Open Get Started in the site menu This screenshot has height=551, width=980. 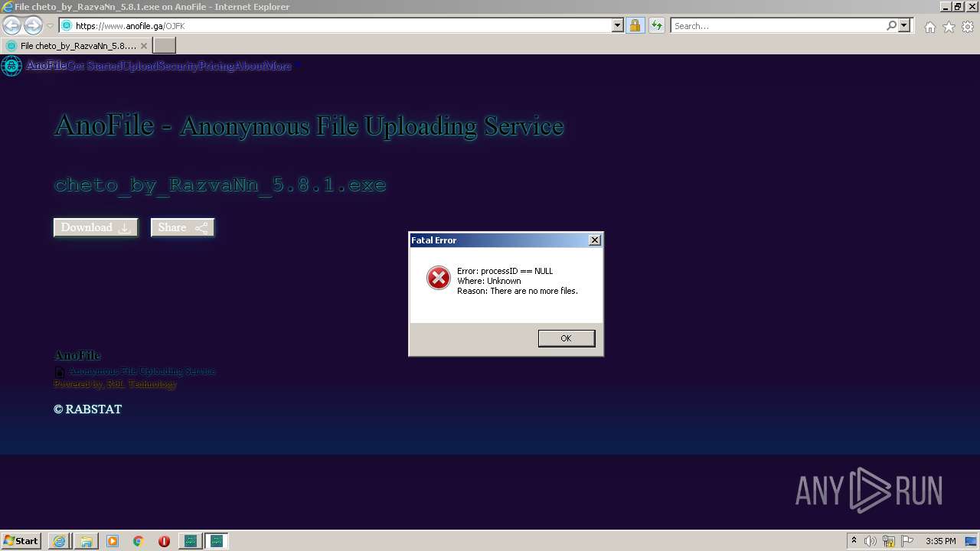click(93, 66)
